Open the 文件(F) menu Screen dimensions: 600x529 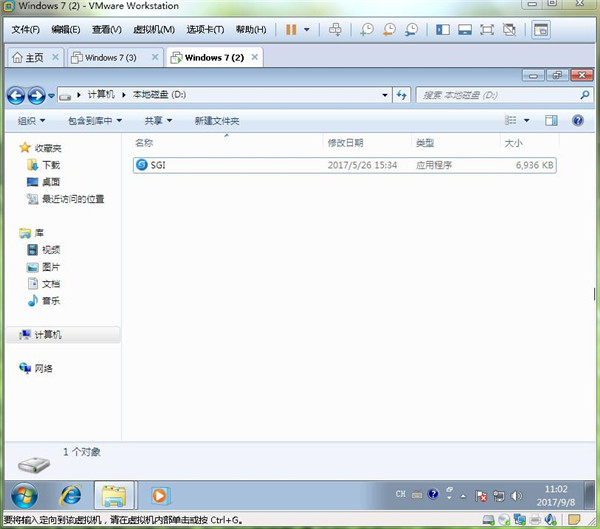click(x=26, y=29)
